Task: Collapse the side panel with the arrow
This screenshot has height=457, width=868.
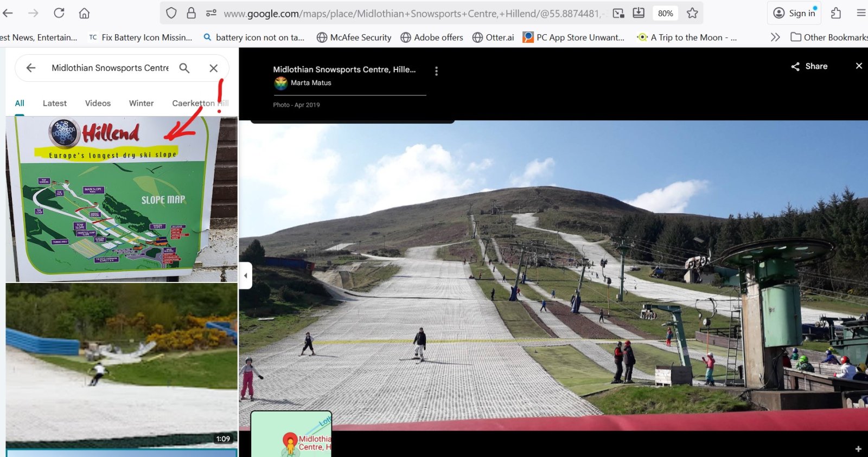Action: pyautogui.click(x=246, y=275)
